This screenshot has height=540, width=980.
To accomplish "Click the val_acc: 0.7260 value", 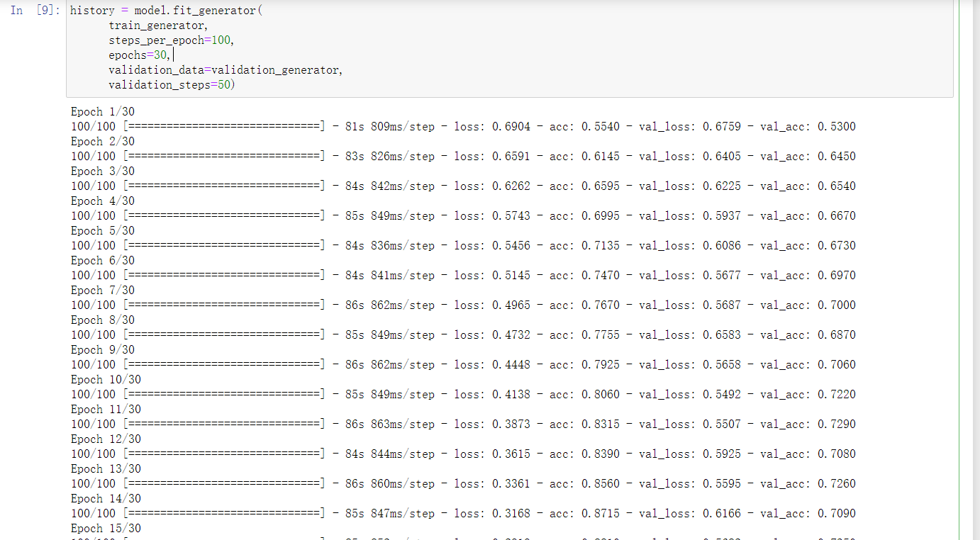I will coord(808,484).
